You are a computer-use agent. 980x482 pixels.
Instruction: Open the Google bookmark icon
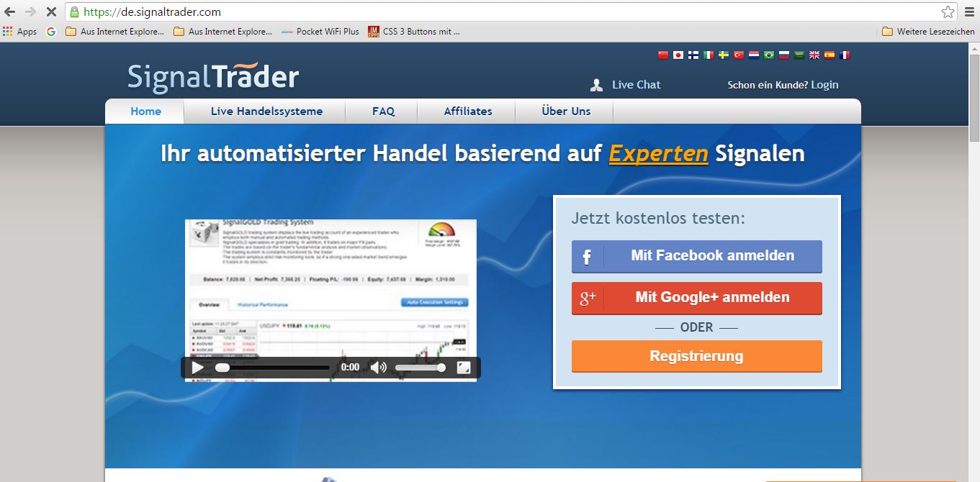51,32
